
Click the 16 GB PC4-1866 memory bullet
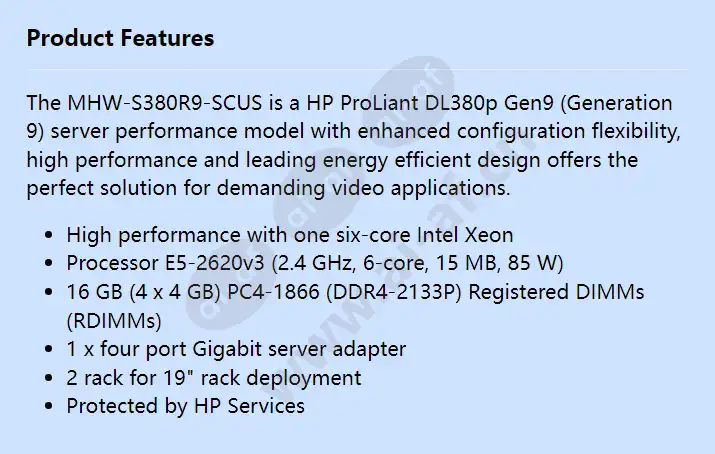(x=355, y=292)
